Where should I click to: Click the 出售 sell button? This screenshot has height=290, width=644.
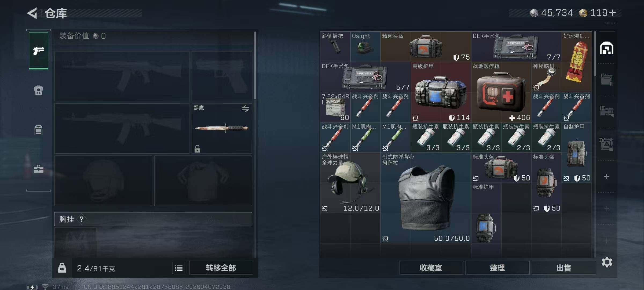click(564, 268)
